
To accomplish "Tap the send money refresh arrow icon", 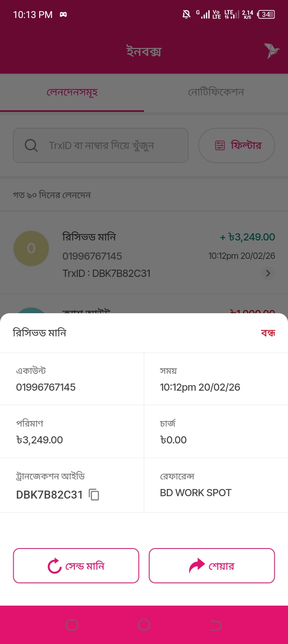I will click(x=54, y=566).
